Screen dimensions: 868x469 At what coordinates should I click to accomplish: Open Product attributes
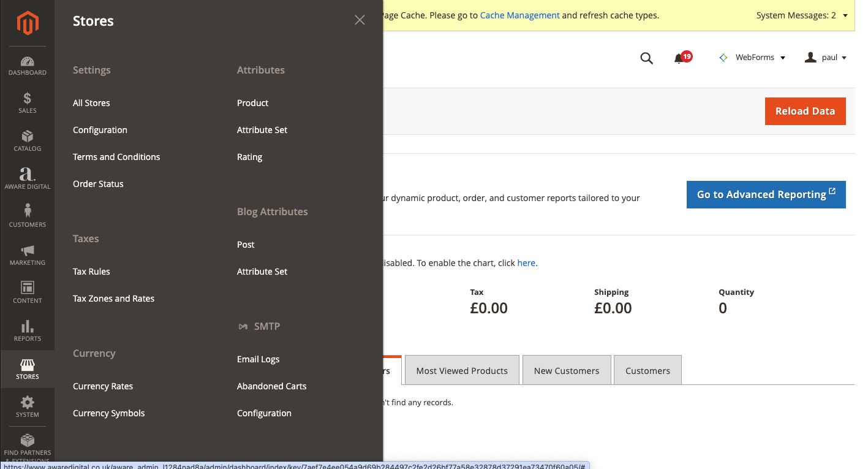click(252, 103)
